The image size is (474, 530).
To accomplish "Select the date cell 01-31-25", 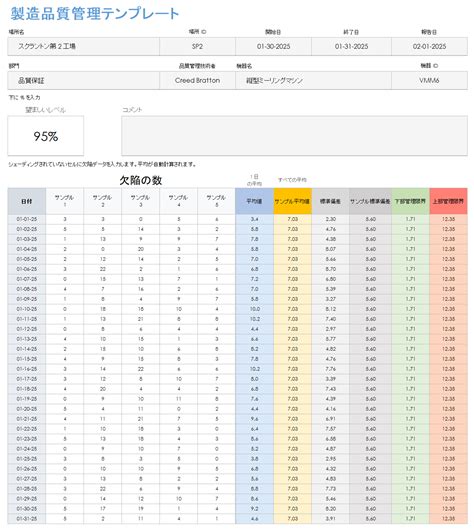I will click(27, 519).
